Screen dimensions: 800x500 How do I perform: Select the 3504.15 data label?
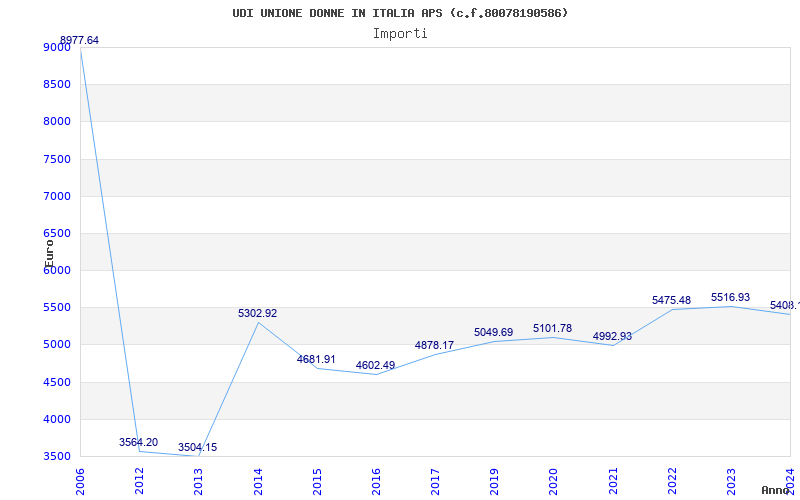(x=197, y=447)
